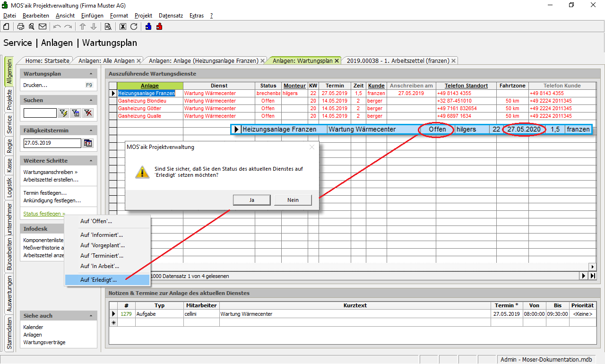Click the e-mail envelope toolbar icon

[x=43, y=26]
